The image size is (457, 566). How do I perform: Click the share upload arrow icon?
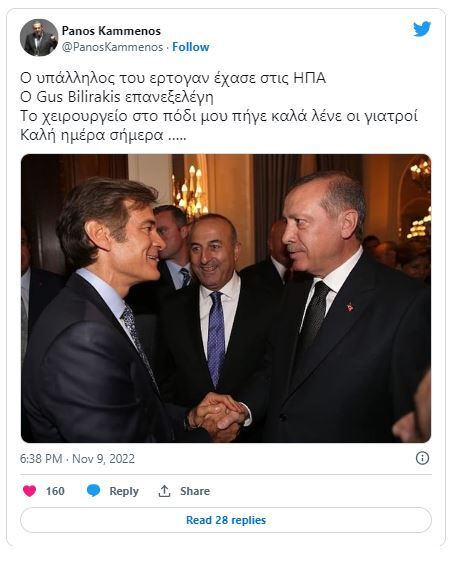164,491
